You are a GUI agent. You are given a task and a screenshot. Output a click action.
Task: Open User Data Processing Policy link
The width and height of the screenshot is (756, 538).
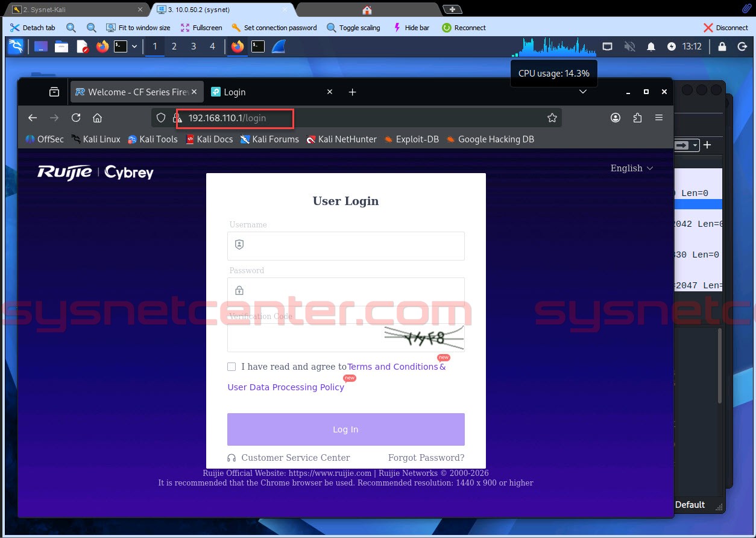point(286,387)
